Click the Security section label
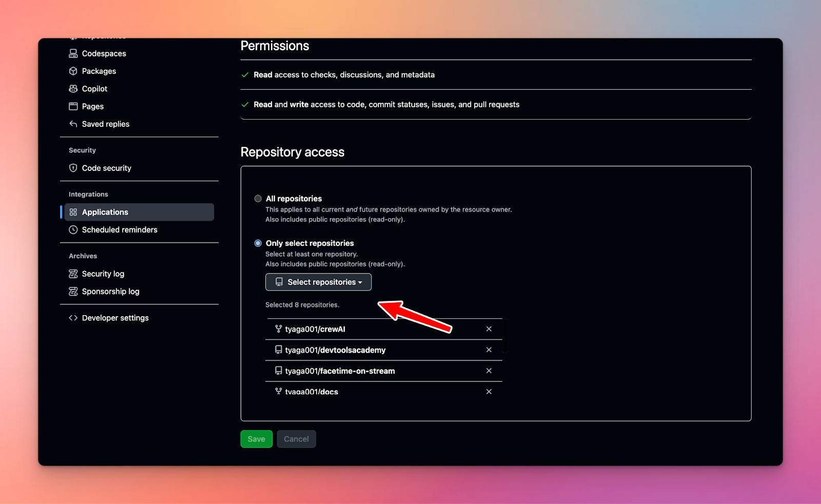The width and height of the screenshot is (821, 504). click(x=82, y=150)
